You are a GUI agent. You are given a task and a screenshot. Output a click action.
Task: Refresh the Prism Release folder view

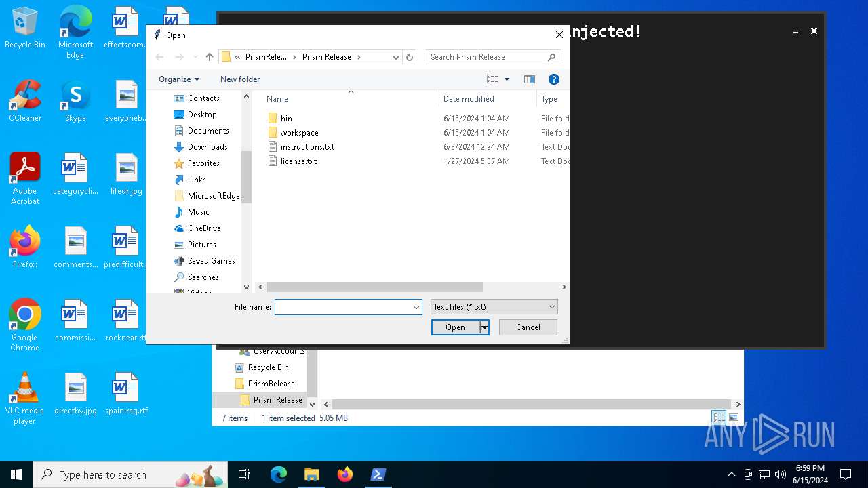pos(410,57)
